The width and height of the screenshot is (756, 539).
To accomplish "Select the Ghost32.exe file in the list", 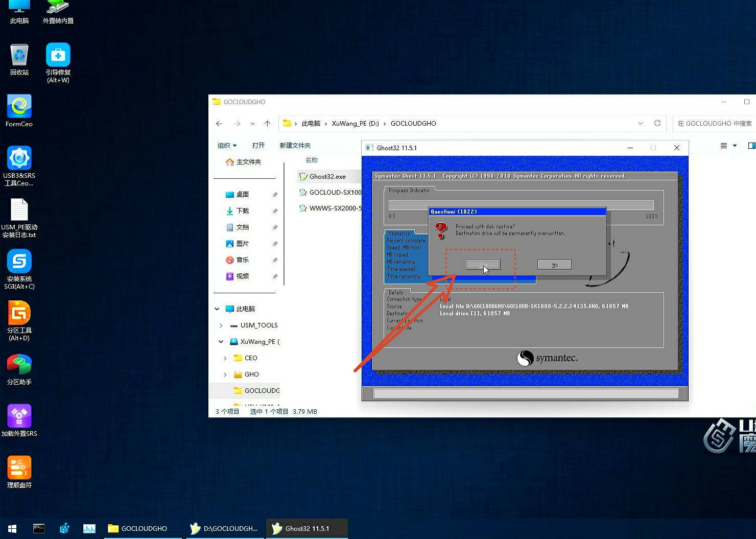I will (327, 177).
